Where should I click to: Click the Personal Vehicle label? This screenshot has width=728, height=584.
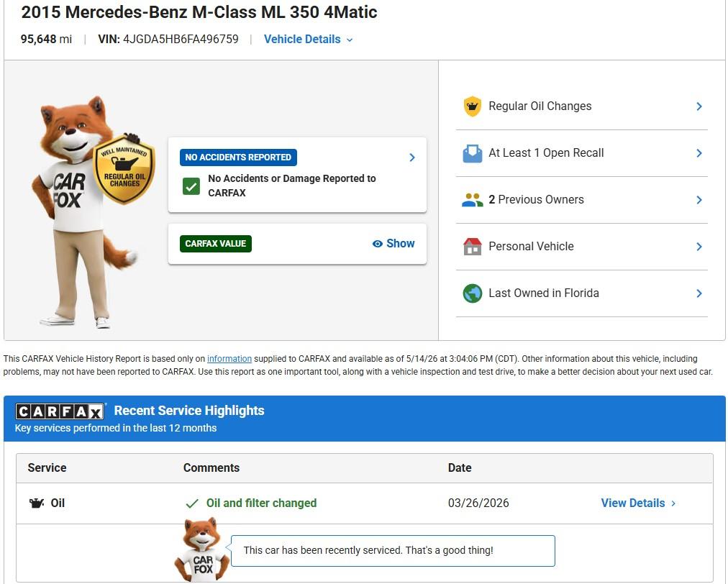tap(531, 247)
